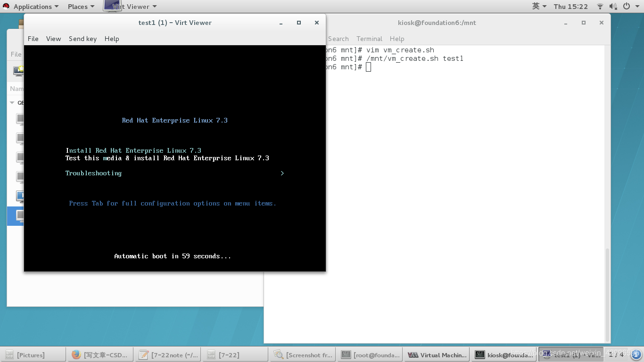Open the Help menu in Virt Viewer
Screen dimensions: 644x362
click(x=112, y=39)
